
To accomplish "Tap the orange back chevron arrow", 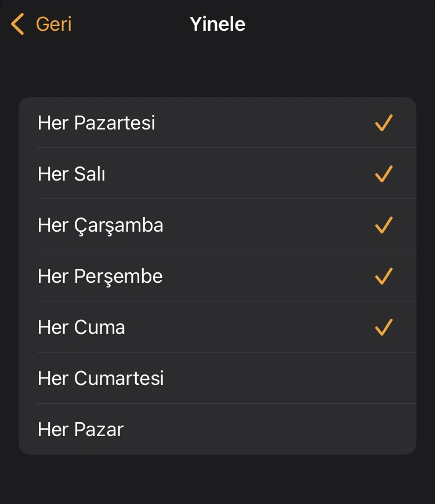I will coord(17,24).
